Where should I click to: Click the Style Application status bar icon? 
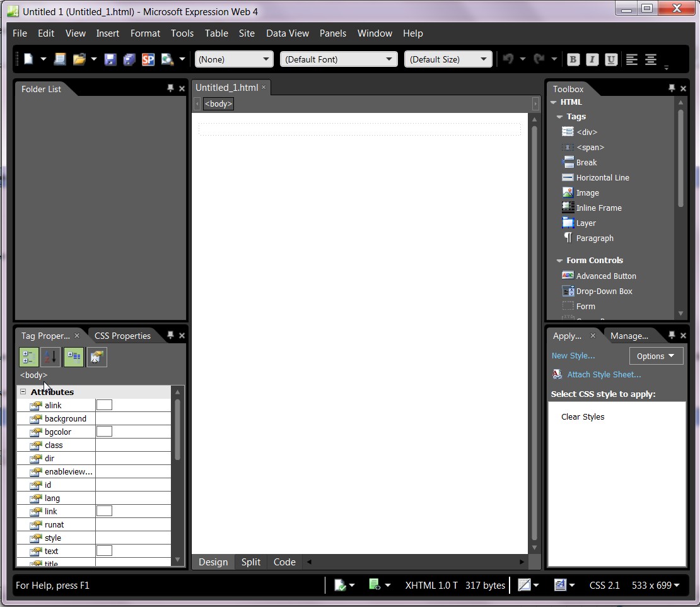(x=560, y=585)
